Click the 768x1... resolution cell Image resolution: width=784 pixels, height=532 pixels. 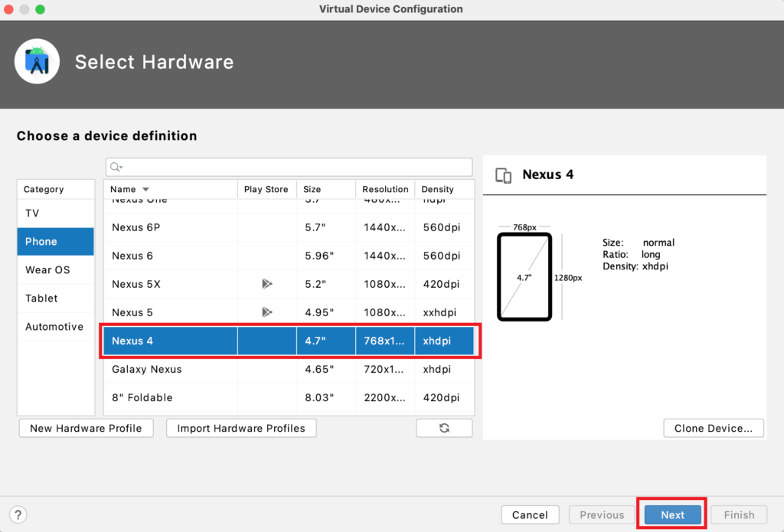pos(384,341)
